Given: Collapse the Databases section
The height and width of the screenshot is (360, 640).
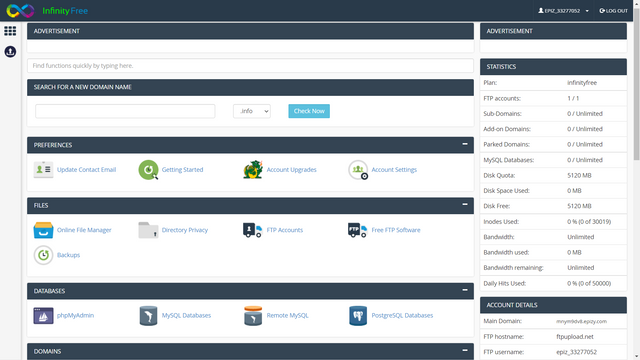Looking at the screenshot, I should click(465, 290).
